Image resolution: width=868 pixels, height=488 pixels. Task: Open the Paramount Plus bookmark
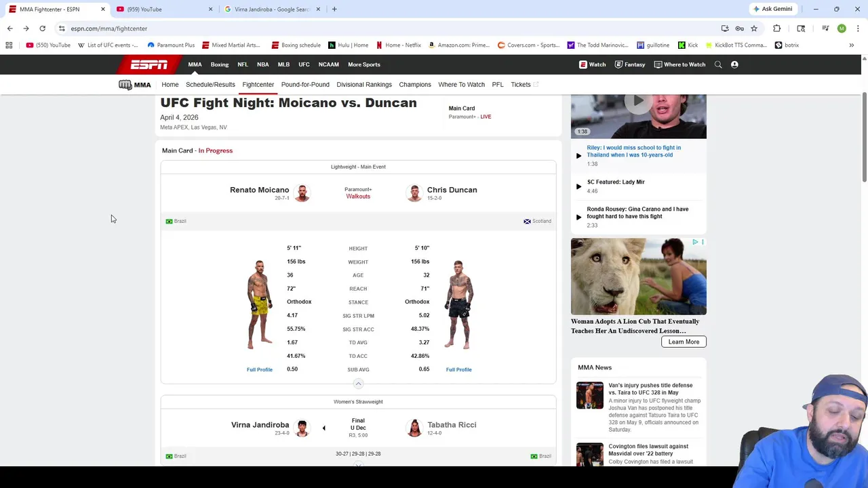coord(171,45)
